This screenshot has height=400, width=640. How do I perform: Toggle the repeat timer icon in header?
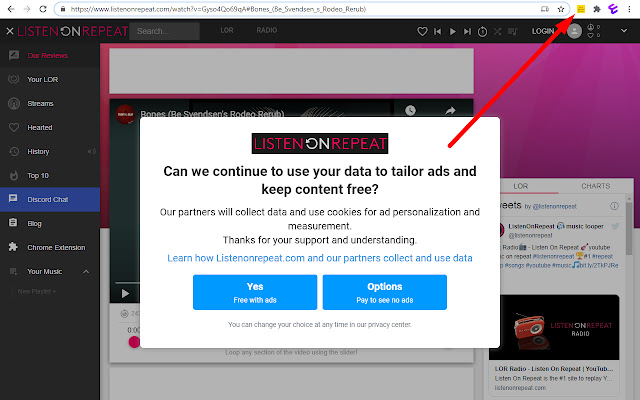coord(482,31)
